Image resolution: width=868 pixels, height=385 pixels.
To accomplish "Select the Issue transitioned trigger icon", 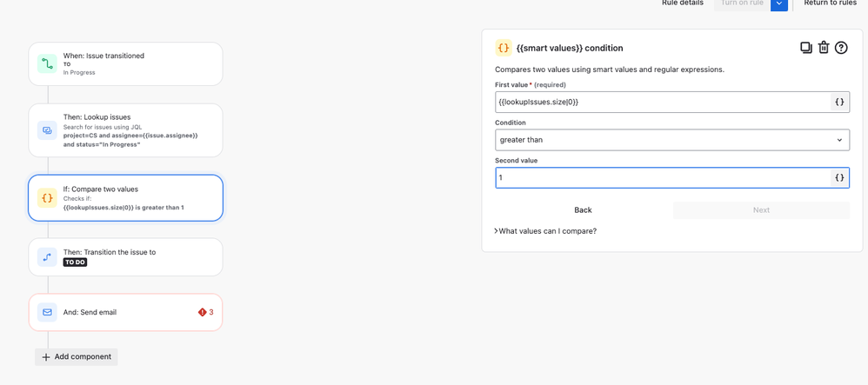I will [47, 64].
